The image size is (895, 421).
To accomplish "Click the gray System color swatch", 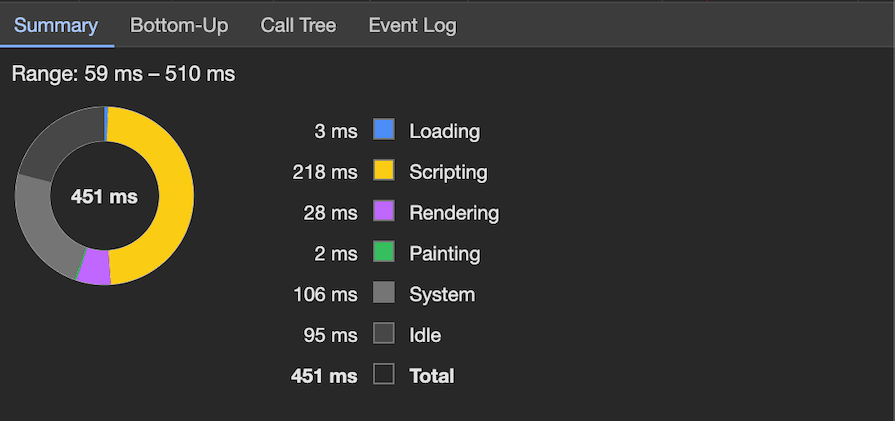I will tap(384, 294).
